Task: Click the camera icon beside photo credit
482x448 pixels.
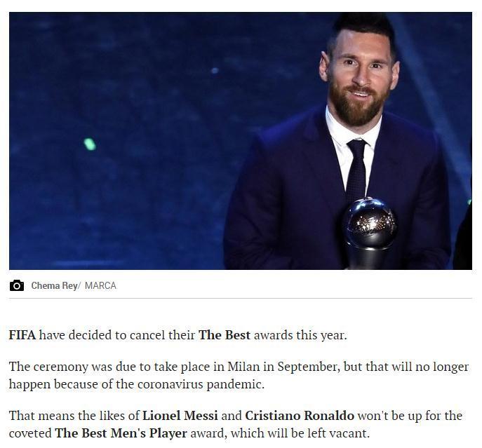Action: coord(17,285)
